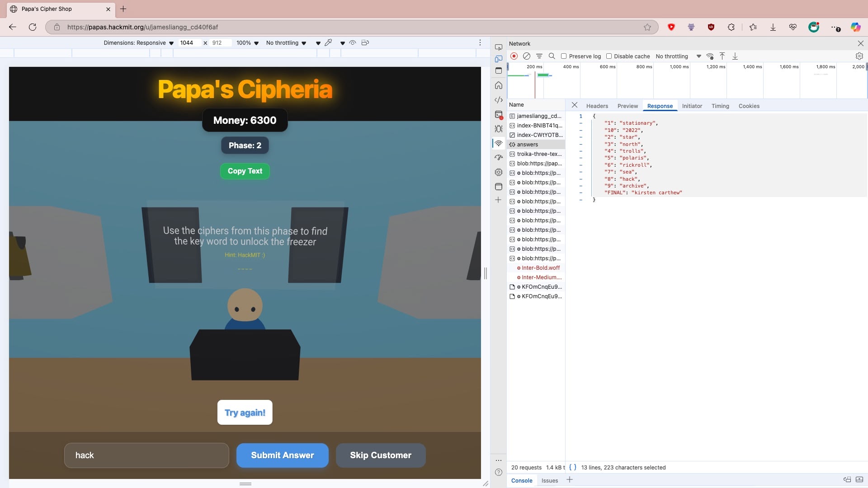Screen dimensions: 868x488
Task: Focus the answer field containing hack
Action: [146, 455]
